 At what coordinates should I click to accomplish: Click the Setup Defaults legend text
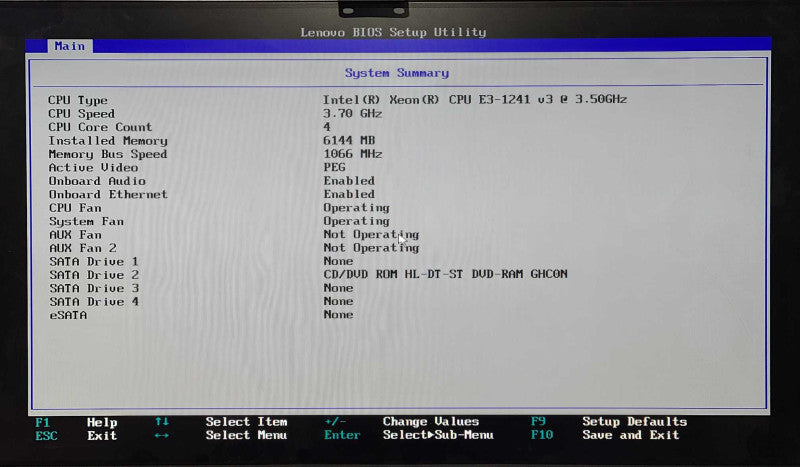pos(635,422)
